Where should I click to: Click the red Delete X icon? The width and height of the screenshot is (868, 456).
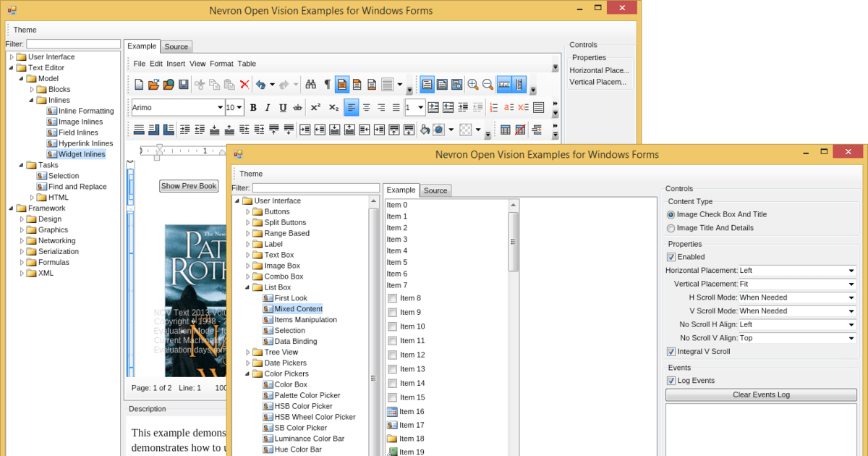[x=244, y=85]
